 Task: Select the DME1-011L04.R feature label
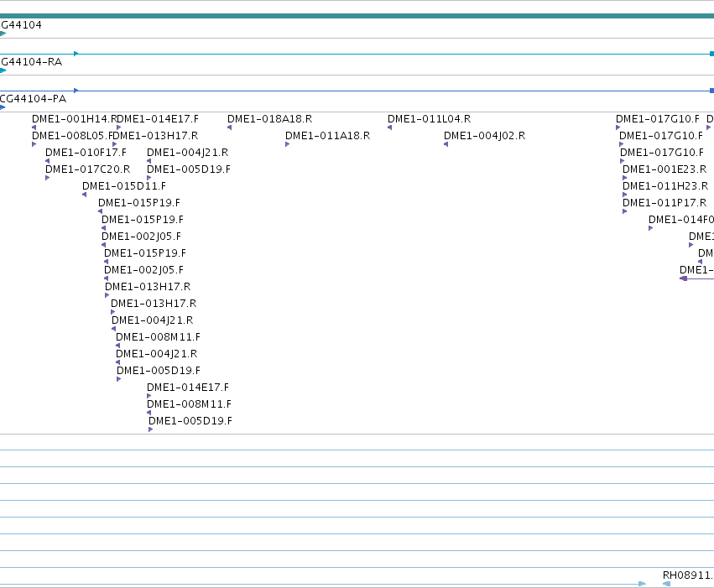(429, 119)
